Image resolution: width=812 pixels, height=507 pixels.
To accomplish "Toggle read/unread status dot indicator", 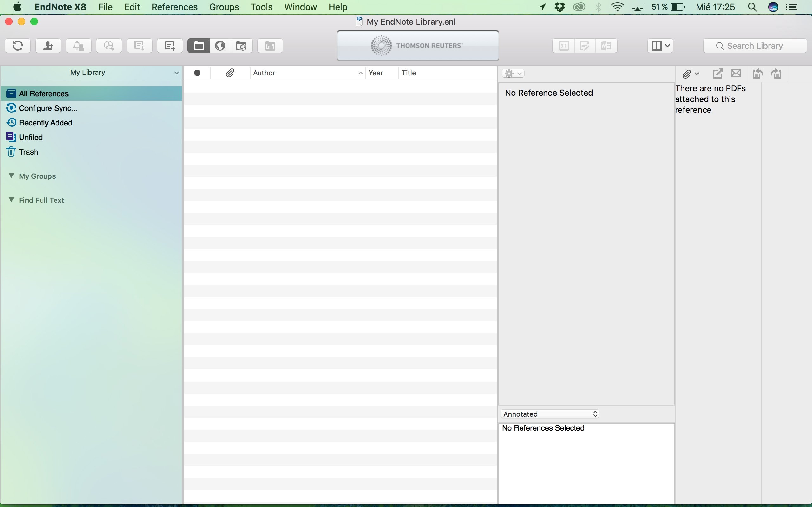I will click(198, 72).
